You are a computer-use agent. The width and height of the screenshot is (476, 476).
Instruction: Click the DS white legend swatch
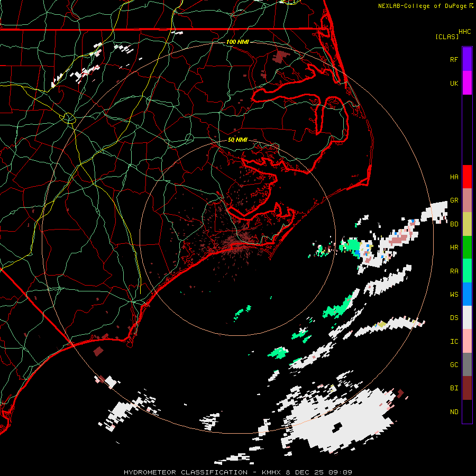(467, 317)
